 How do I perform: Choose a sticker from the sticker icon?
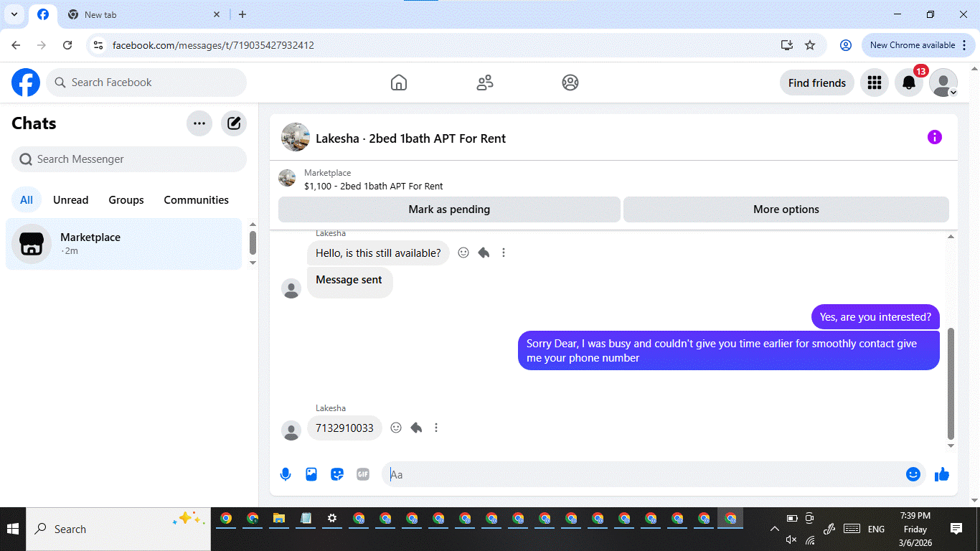click(x=337, y=474)
